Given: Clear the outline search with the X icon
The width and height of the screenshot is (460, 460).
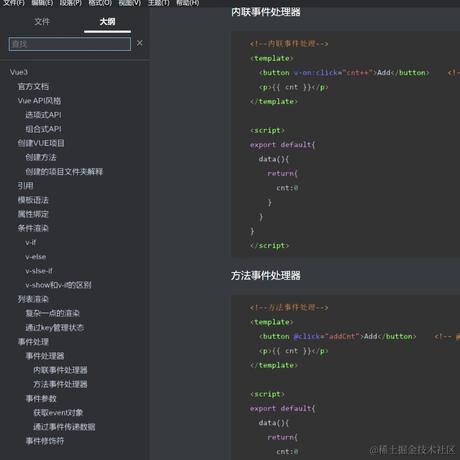Looking at the screenshot, I should pos(140,43).
